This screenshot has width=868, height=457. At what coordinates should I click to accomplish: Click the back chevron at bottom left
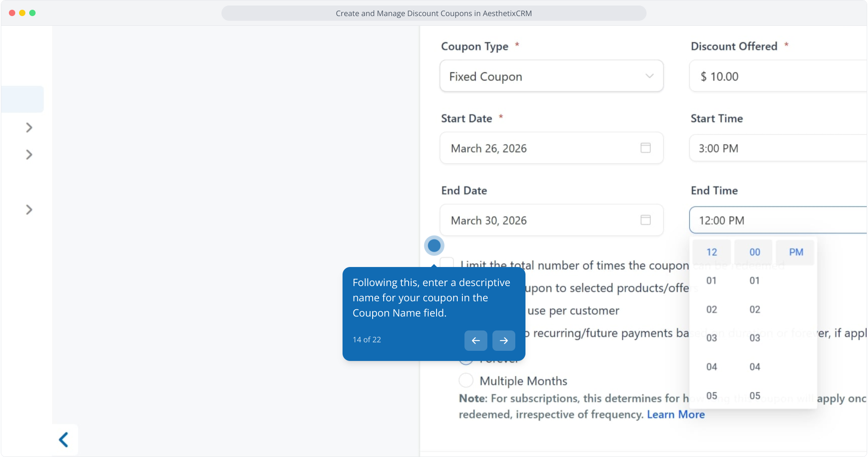pos(64,440)
